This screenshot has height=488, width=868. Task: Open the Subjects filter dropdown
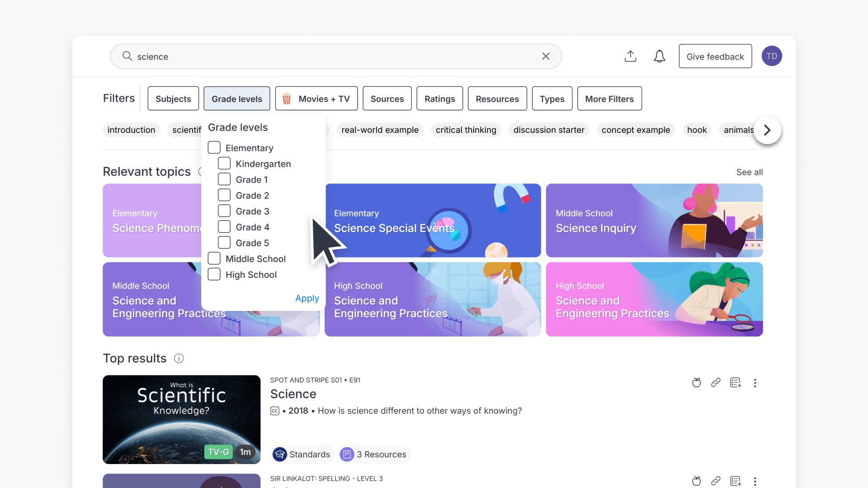173,99
